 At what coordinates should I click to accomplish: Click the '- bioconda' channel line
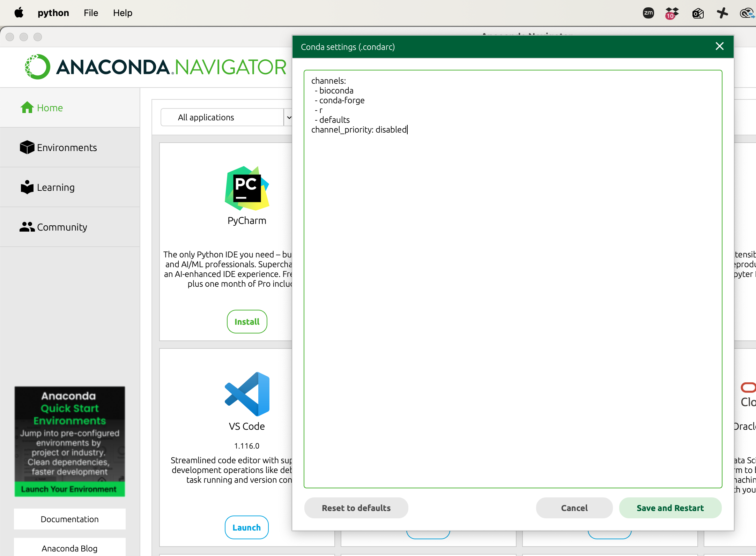(334, 91)
